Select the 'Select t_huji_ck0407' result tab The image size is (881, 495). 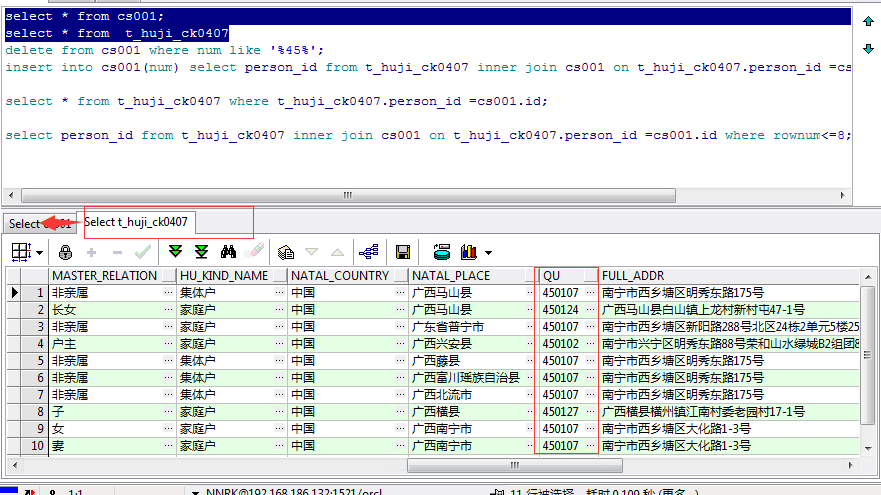point(136,222)
